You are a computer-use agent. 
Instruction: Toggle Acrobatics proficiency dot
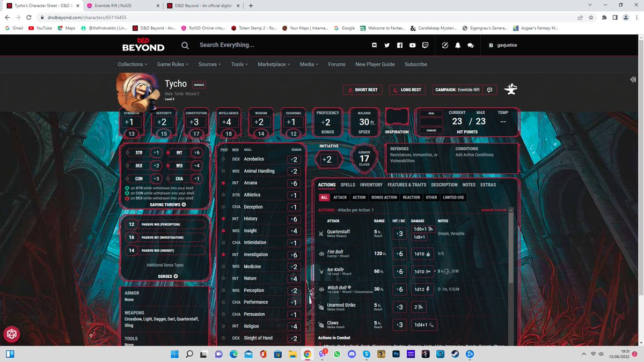click(224, 159)
